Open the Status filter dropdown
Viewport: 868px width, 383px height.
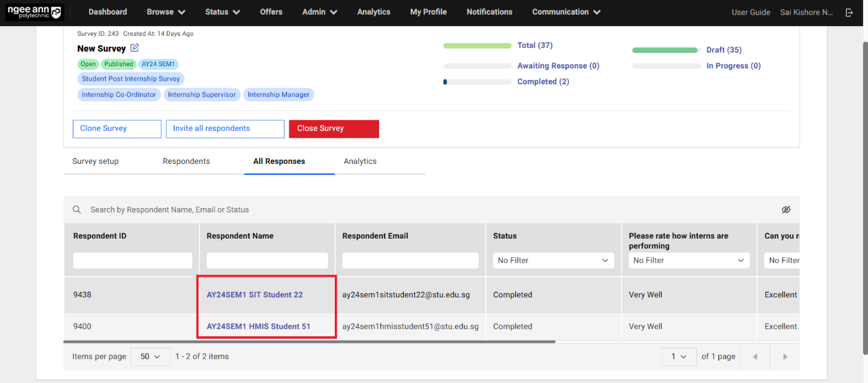[553, 260]
